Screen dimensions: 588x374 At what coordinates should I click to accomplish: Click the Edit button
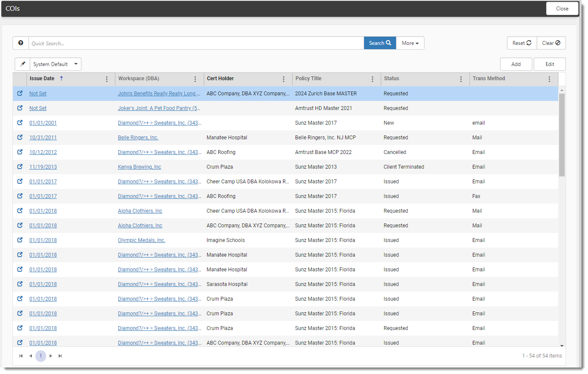point(550,64)
